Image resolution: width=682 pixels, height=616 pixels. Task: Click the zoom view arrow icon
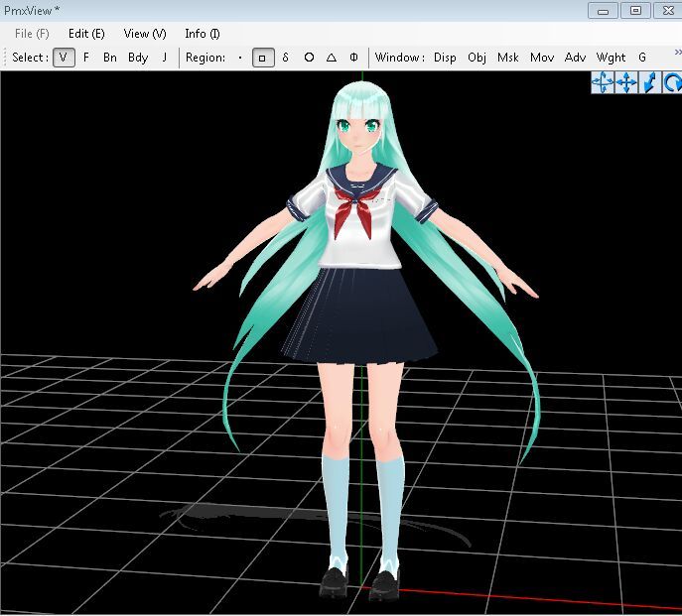tap(649, 82)
